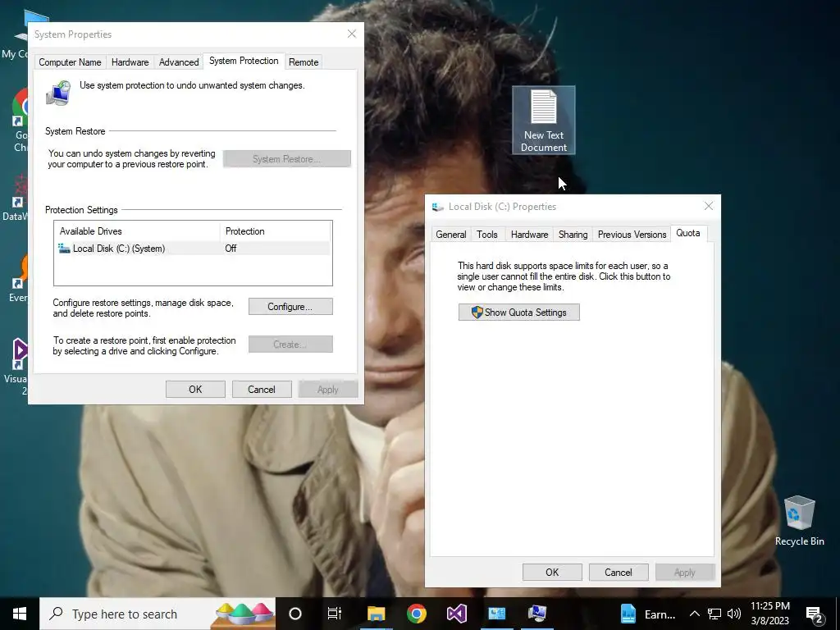Select the Quota tab
Screen dimensions: 840x630
pyautogui.click(x=688, y=233)
